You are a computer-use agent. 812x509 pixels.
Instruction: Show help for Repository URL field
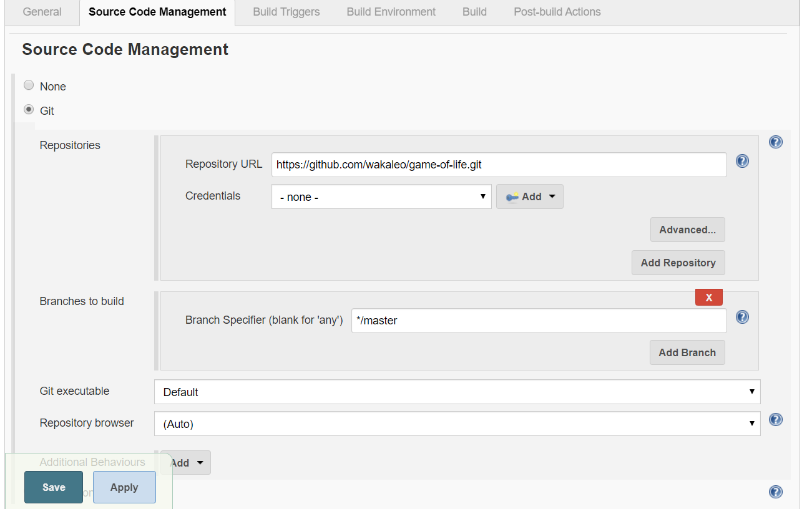click(742, 162)
